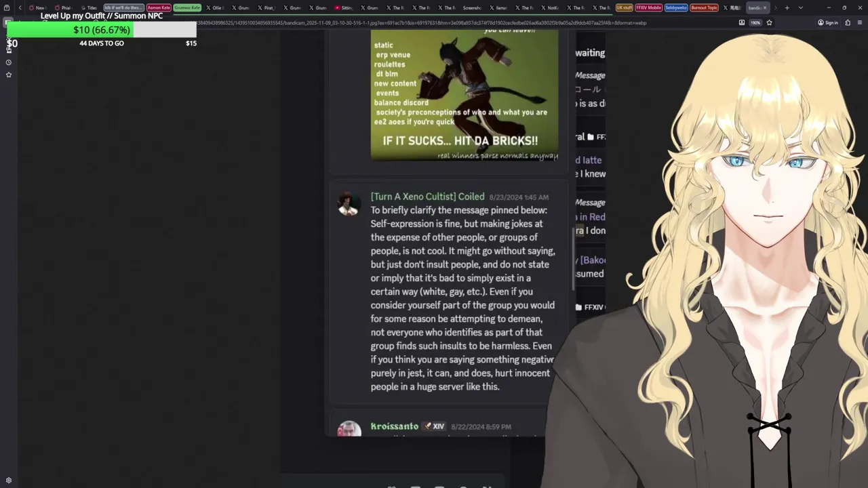The width and height of the screenshot is (868, 488).
Task: Open the list all tabs dropdown chevron
Action: pyautogui.click(x=801, y=7)
